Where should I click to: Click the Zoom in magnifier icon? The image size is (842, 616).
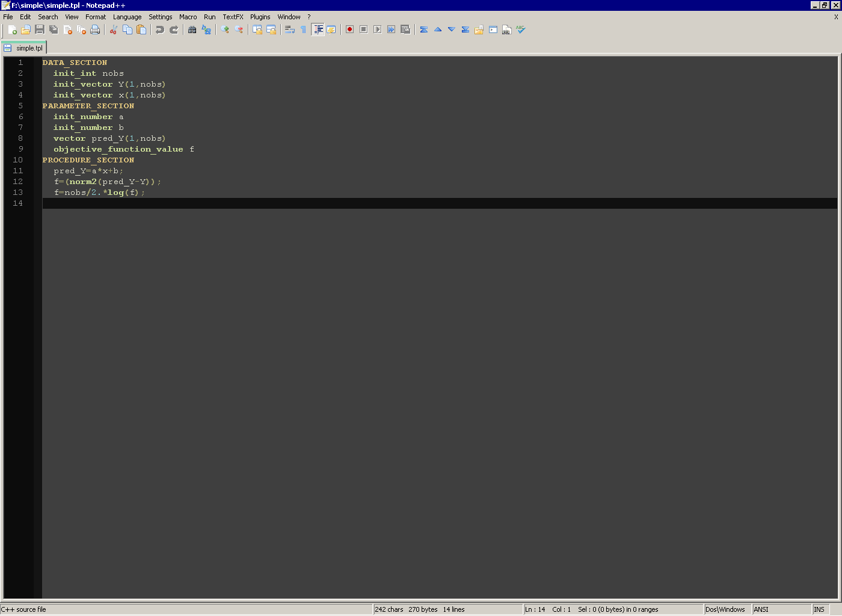click(x=225, y=29)
